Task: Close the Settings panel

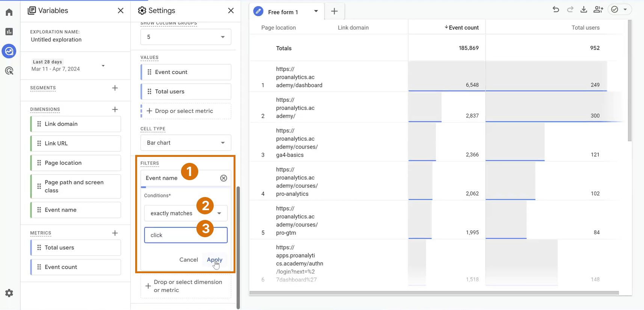Action: pos(231,11)
